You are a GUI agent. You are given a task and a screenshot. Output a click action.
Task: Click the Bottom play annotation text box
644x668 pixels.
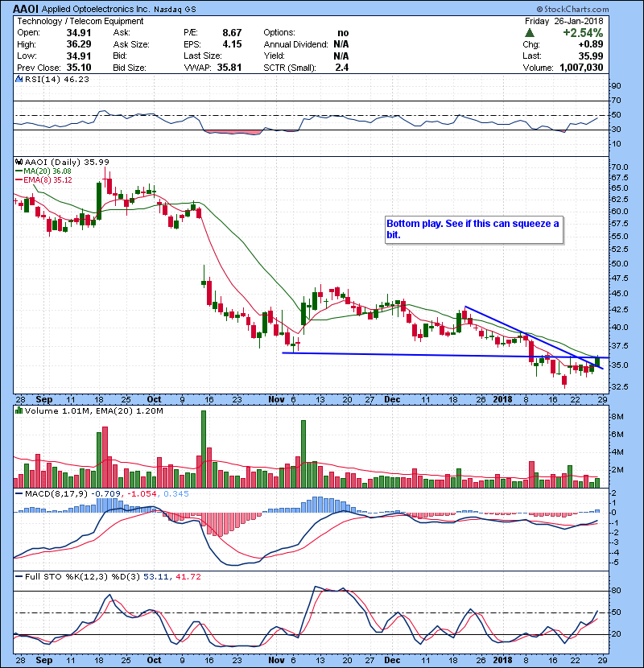click(x=474, y=230)
